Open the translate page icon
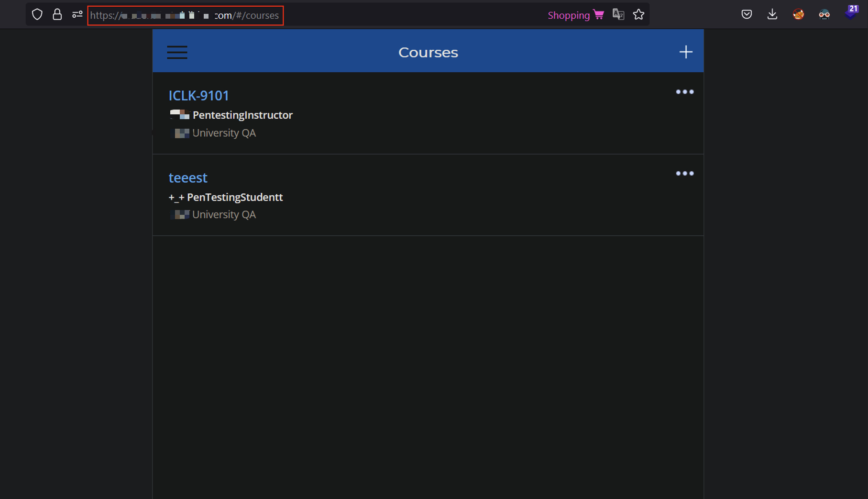The image size is (868, 499). pos(618,15)
